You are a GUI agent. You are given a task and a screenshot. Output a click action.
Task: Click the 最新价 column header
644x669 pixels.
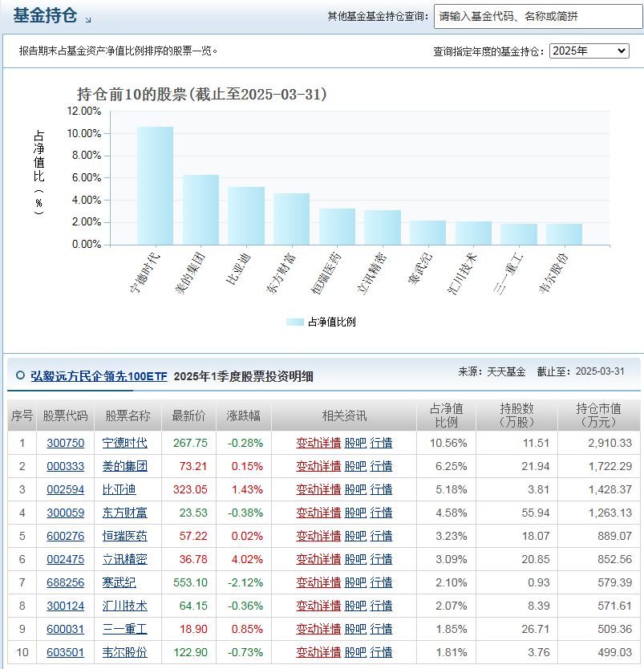coord(189,416)
